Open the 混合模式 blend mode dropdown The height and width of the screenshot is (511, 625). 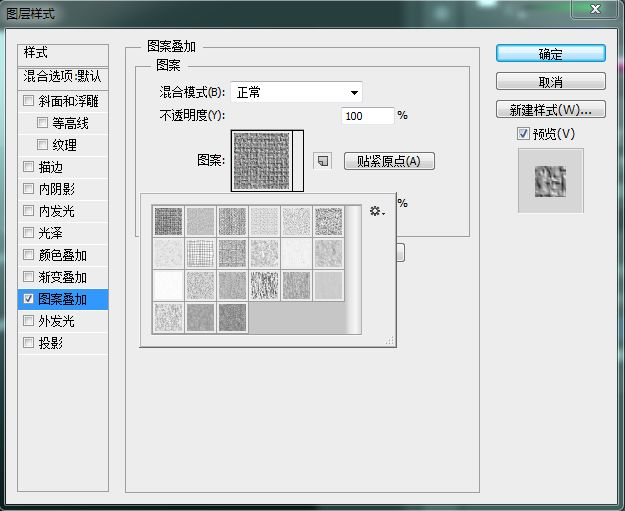tap(296, 93)
